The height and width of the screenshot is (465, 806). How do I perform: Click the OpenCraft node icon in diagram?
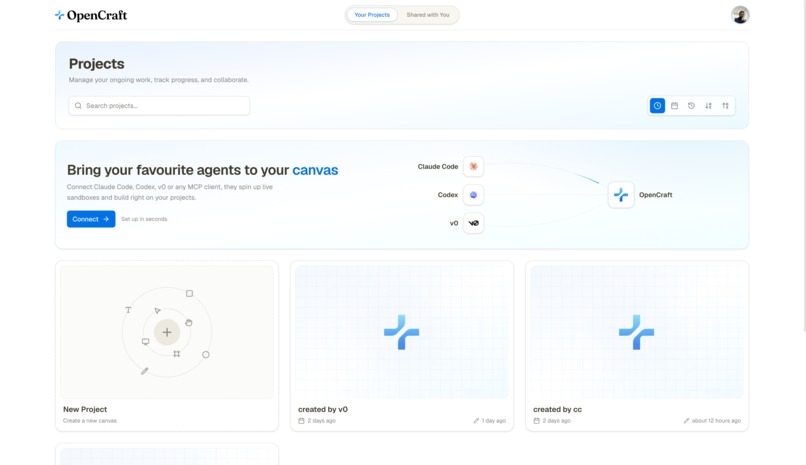(621, 195)
